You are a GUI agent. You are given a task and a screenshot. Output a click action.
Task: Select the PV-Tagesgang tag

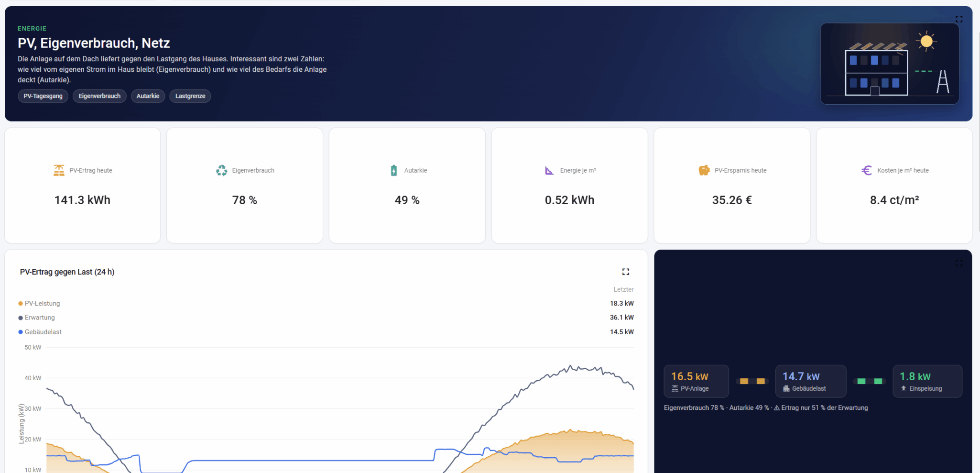[x=43, y=96]
